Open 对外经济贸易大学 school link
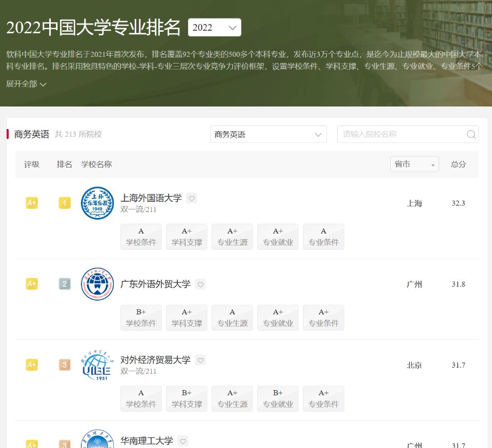This screenshot has height=448, width=492. (x=155, y=360)
